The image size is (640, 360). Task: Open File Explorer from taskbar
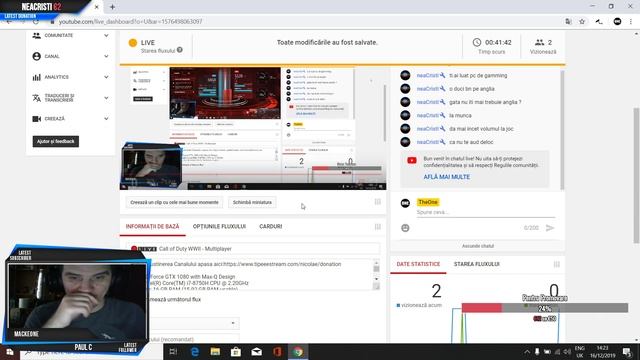pos(215,351)
